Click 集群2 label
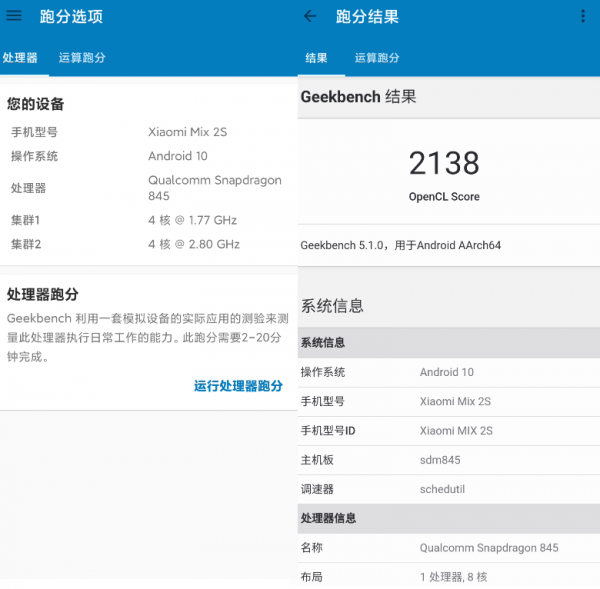Screen dimensions: 600x589 pos(26,245)
